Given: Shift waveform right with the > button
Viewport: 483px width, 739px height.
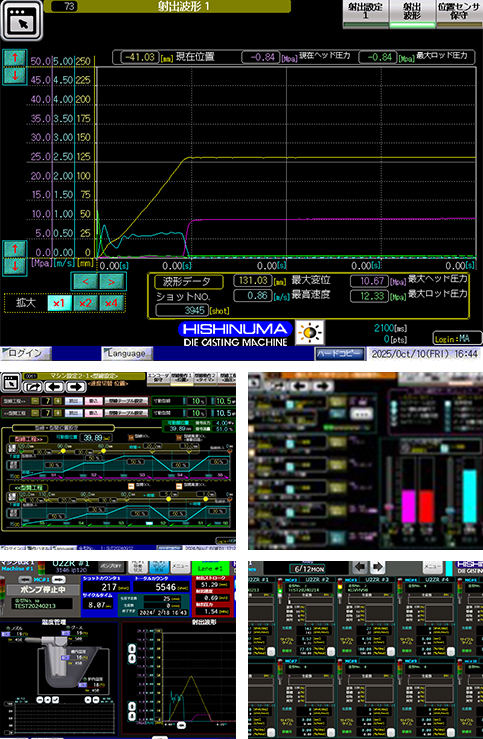Looking at the screenshot, I should [x=113, y=281].
